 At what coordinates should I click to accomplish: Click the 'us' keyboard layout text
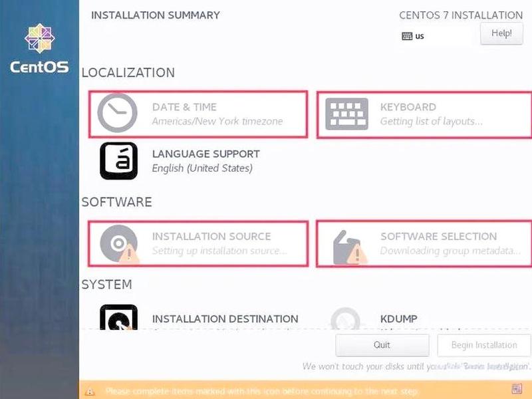(420, 37)
